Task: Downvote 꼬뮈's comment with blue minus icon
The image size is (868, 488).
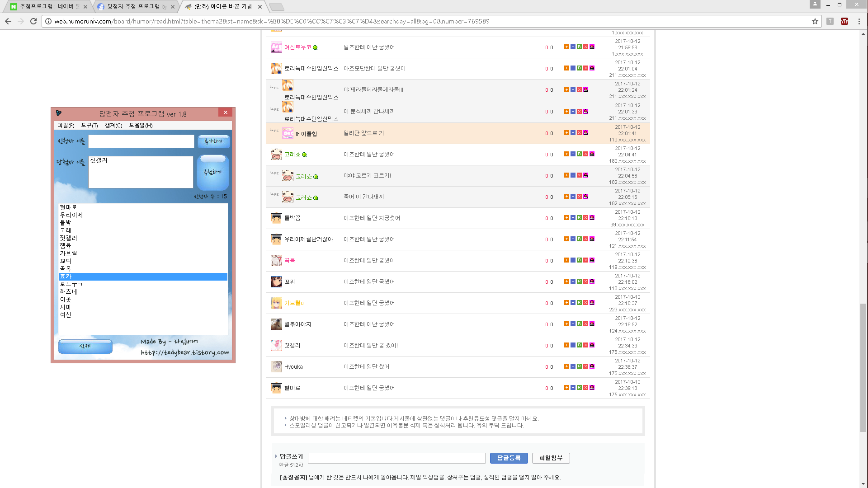Action: 573,282
